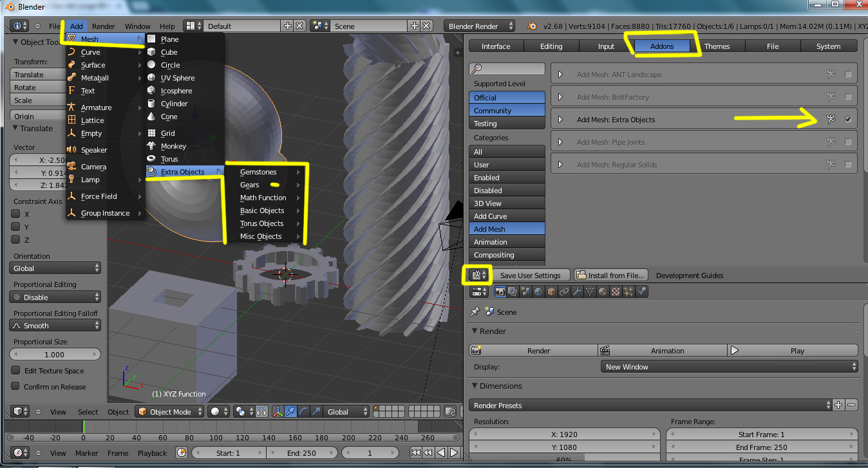This screenshot has width=868, height=468.
Task: Open the Render properties camera tab
Action: tap(500, 292)
